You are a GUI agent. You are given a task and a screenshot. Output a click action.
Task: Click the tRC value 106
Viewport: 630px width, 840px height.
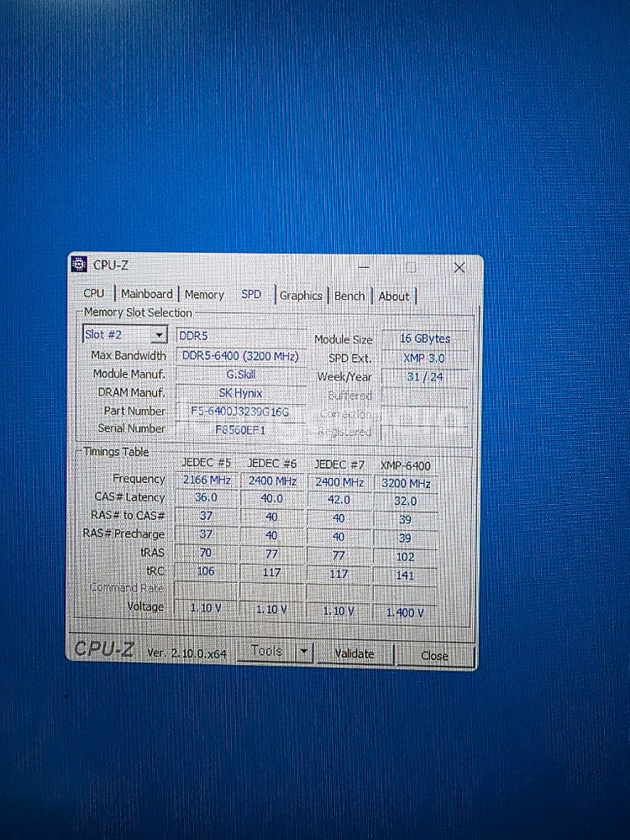tap(207, 571)
